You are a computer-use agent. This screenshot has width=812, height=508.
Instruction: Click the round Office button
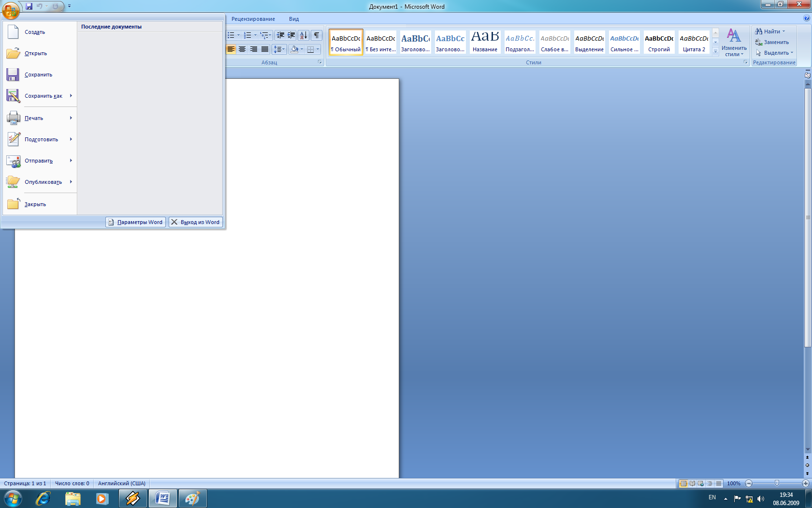pos(11,9)
